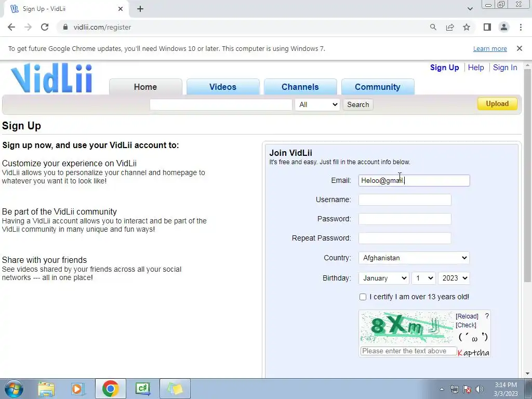Open a new browser tab
Image resolution: width=532 pixels, height=399 pixels.
point(140,9)
